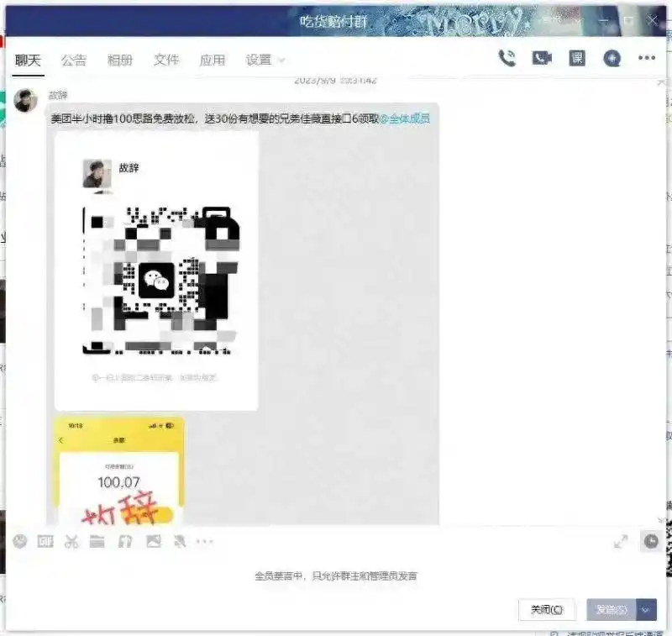Start a voice call from the top toolbar
The image size is (672, 636).
[507, 58]
